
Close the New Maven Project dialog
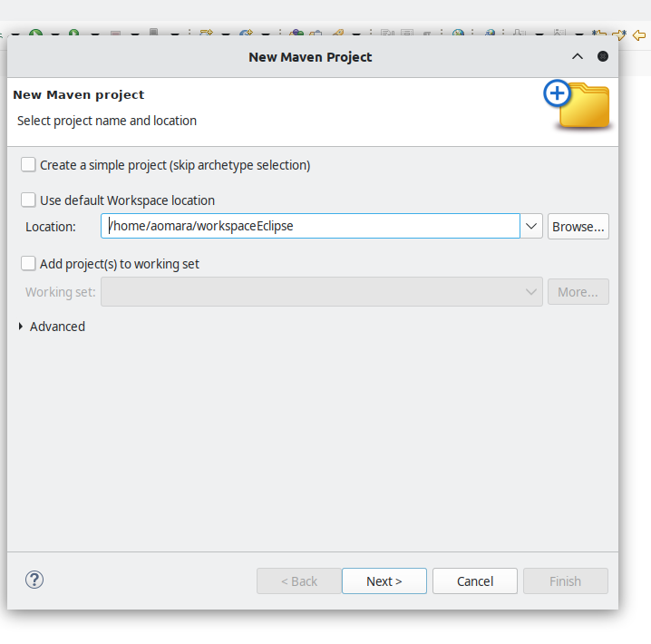pos(603,56)
